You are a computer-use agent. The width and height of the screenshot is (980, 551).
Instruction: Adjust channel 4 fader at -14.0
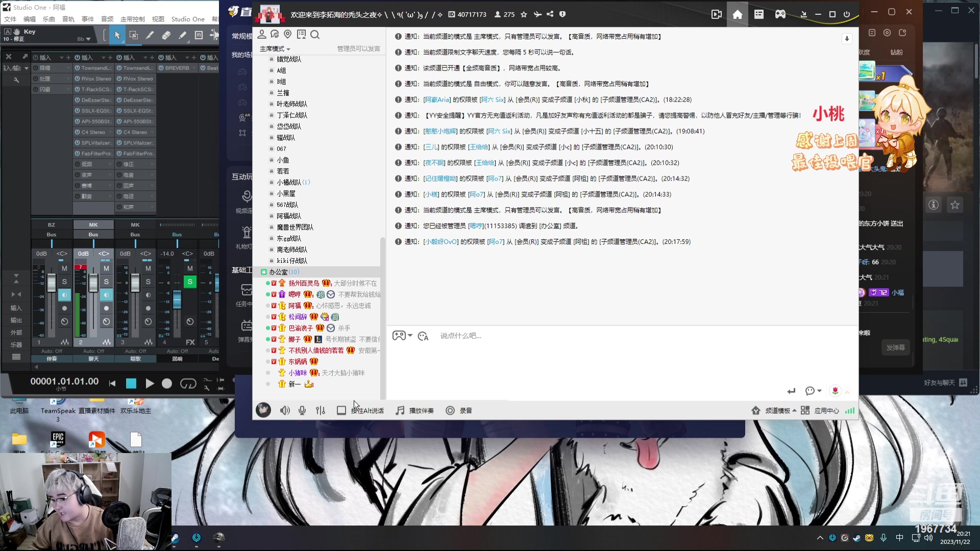pyautogui.click(x=177, y=299)
